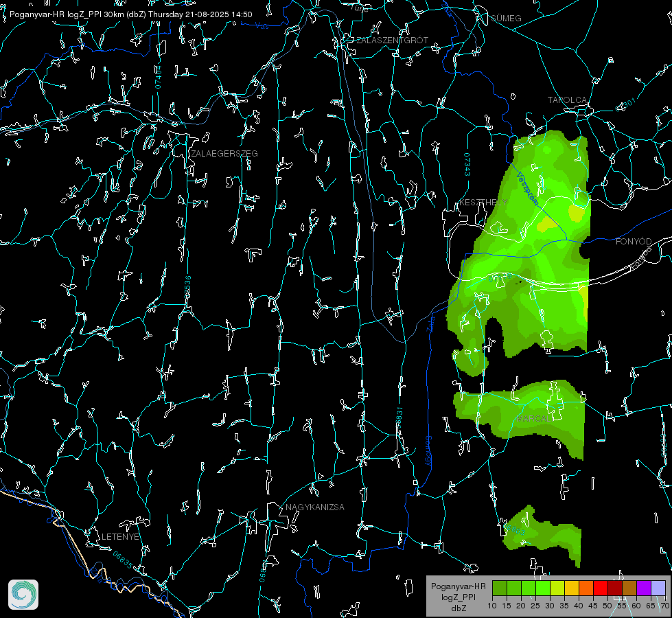Click the legend scale value 45
The image size is (672, 618).
tap(592, 606)
